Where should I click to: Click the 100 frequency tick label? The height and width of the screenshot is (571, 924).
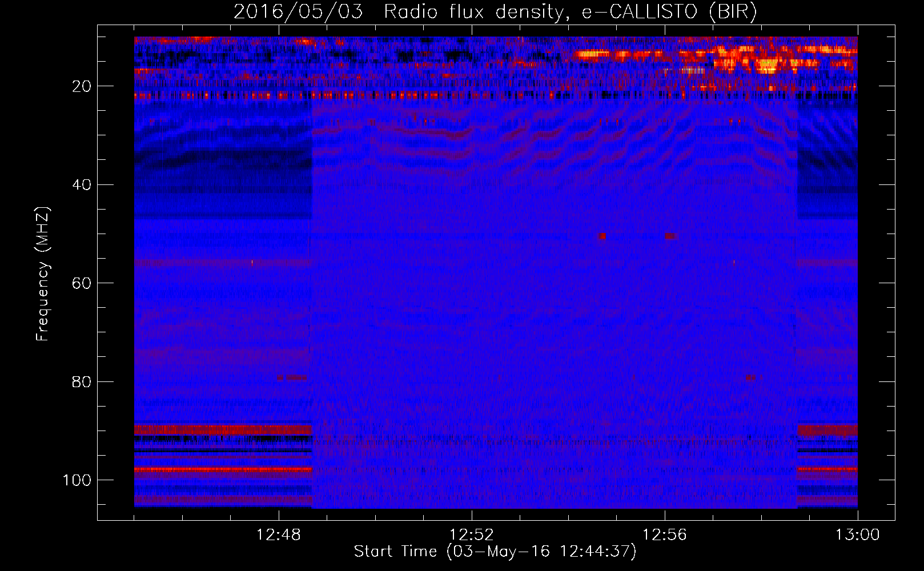77,480
